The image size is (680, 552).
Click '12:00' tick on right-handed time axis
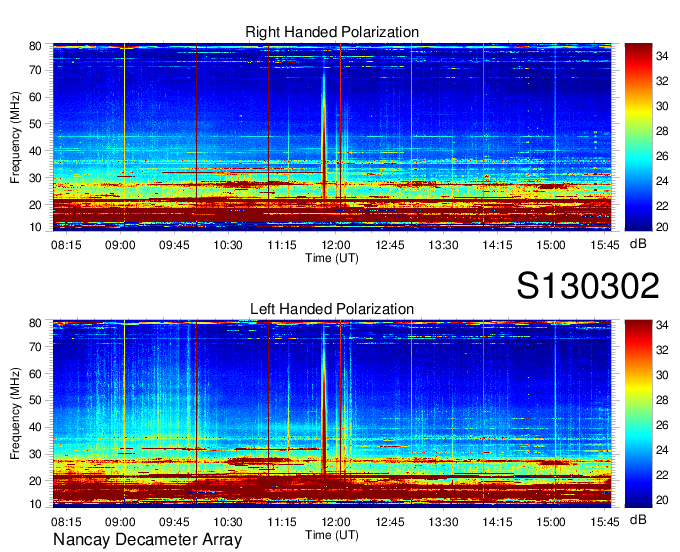tap(336, 245)
